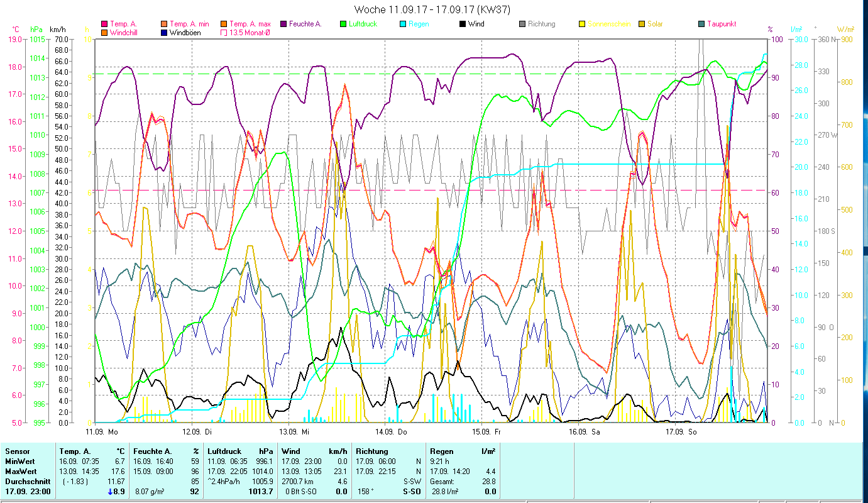Click the maximum temperature value 17.6

(x=119, y=472)
